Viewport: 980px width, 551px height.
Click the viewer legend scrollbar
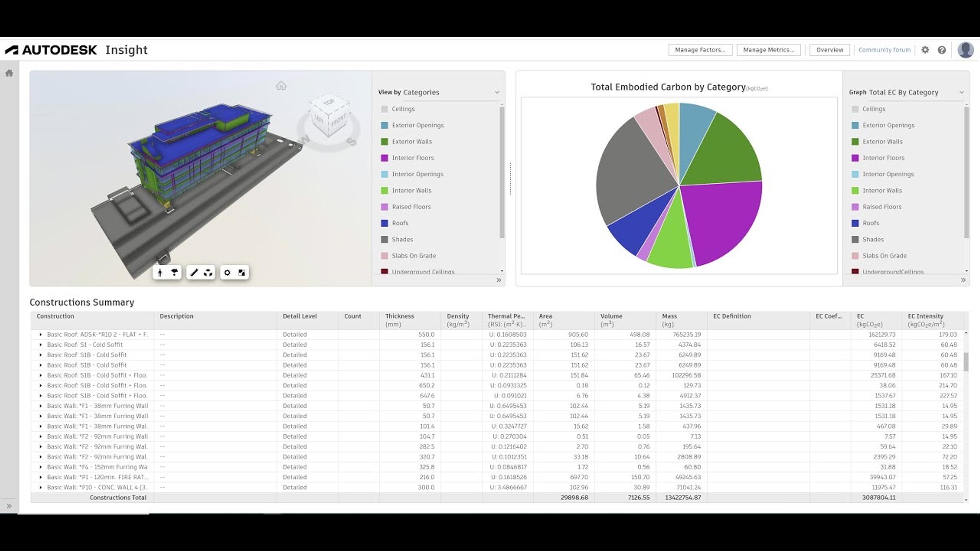tap(502, 172)
